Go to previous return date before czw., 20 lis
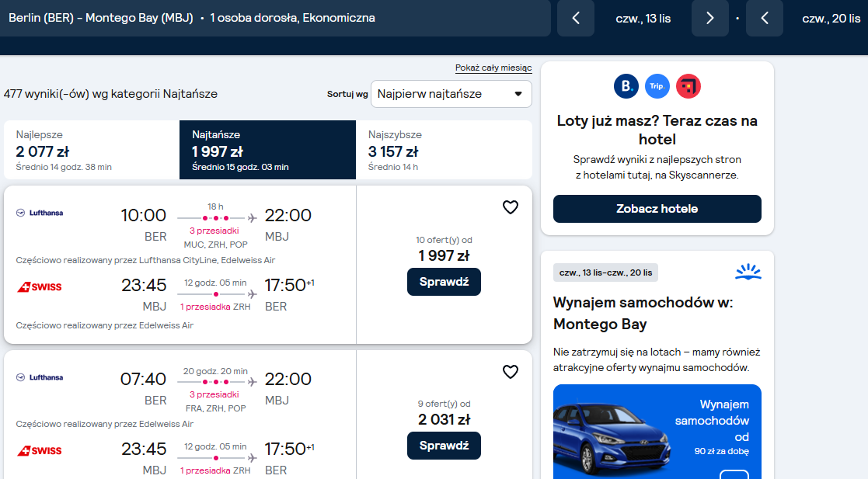The image size is (868, 479). tap(765, 19)
